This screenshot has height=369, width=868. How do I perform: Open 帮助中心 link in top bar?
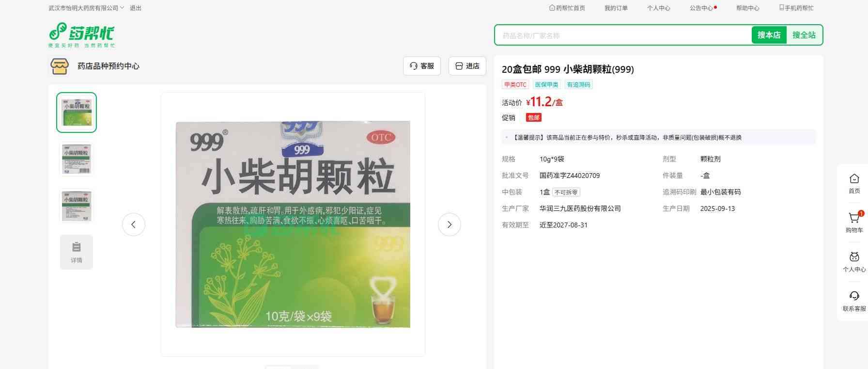click(747, 8)
